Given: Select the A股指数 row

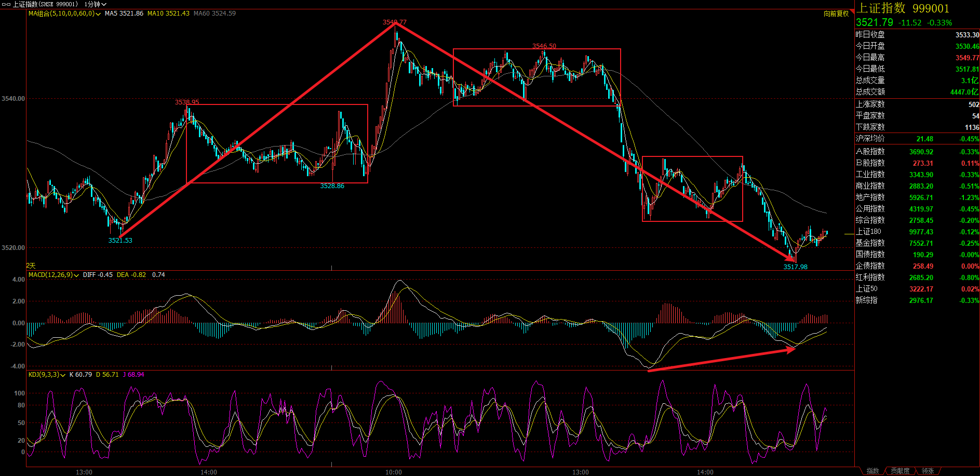Looking at the screenshot, I should point(917,152).
